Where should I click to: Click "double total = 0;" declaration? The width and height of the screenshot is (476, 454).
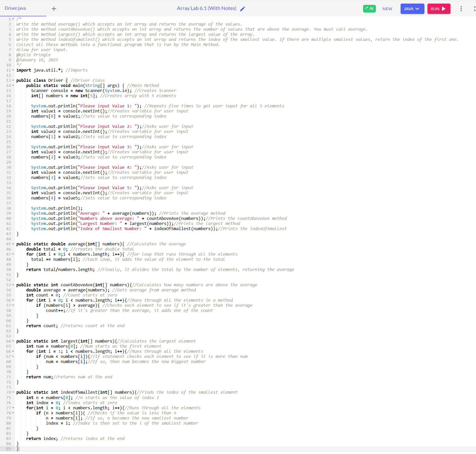(47, 249)
